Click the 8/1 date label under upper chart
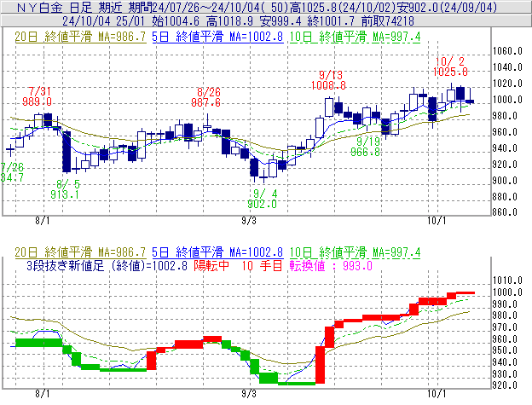Screen dimensions: 532x405 [43, 221]
